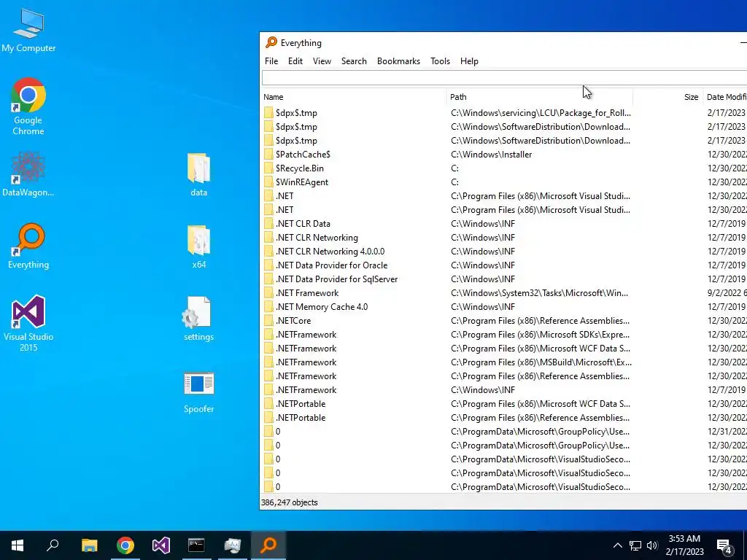The image size is (747, 560).
Task: Launch Google Chrome from desktop
Action: coord(28,106)
